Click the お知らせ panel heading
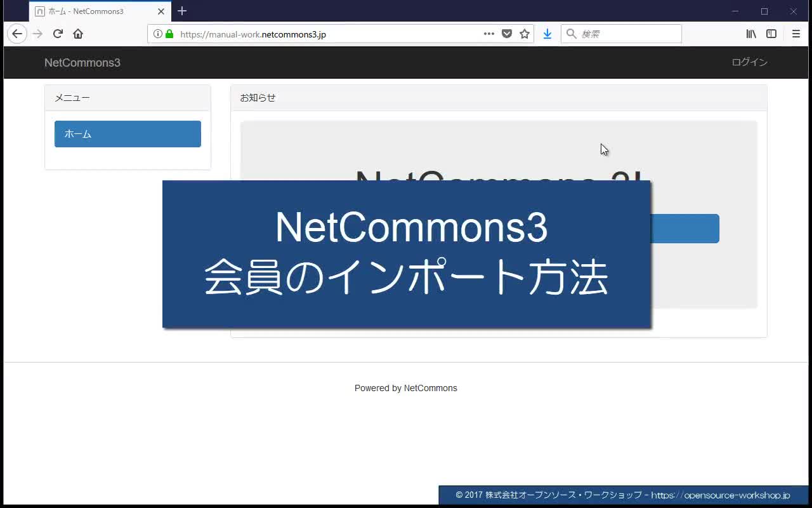The height and width of the screenshot is (508, 812). tap(499, 98)
